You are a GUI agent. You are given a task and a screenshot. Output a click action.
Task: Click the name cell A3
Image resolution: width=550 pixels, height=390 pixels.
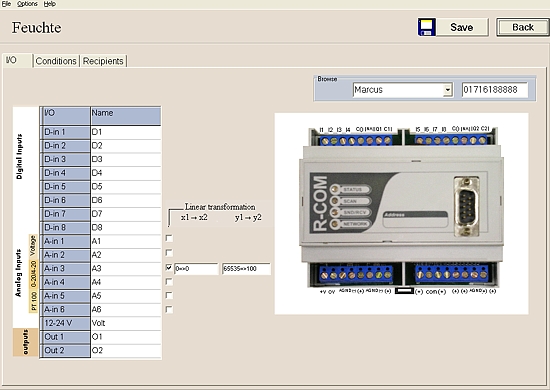(x=126, y=269)
